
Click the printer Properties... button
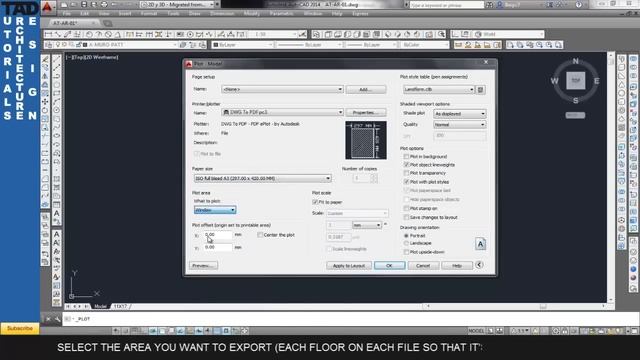366,112
